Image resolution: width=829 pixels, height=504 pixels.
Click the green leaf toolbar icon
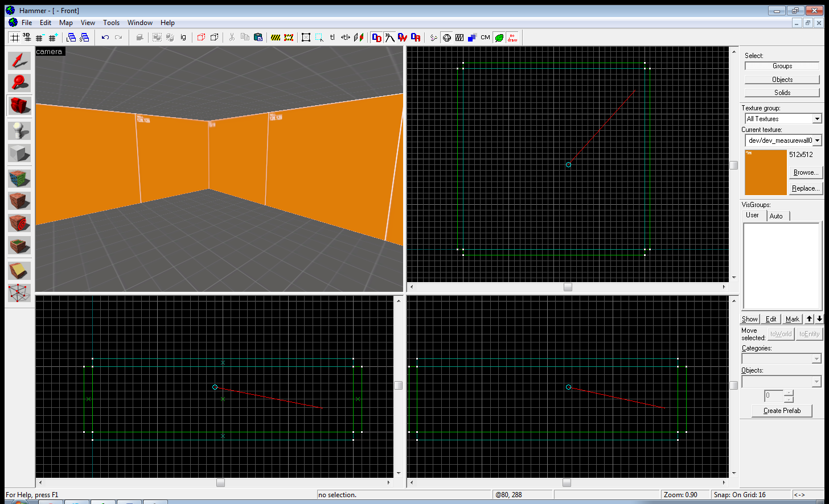(499, 38)
